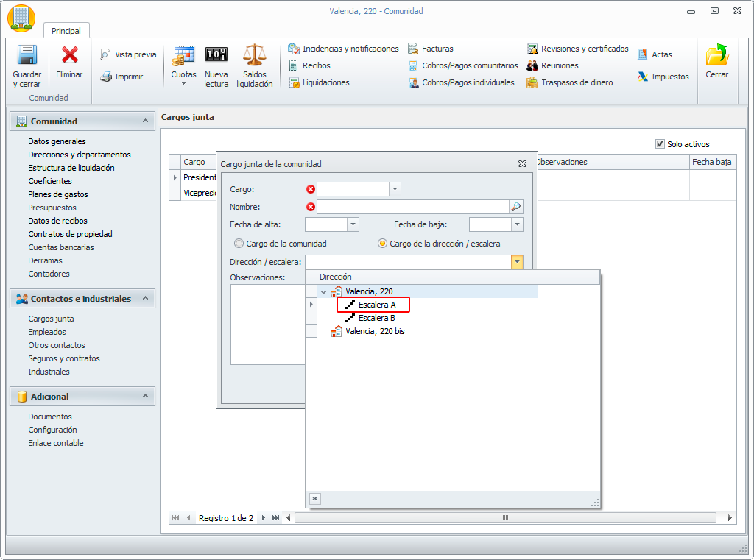Open Cargos junta sidebar link
754x560 pixels.
coord(51,319)
